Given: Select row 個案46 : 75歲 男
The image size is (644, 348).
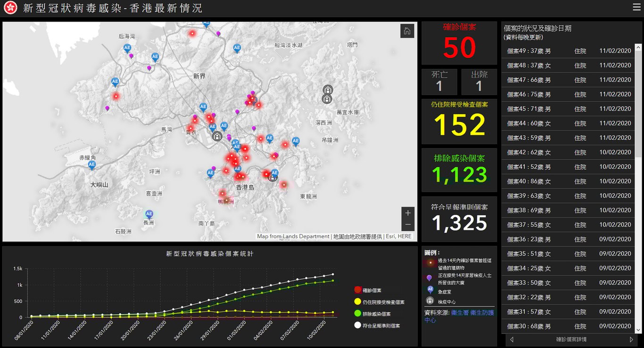Looking at the screenshot, I should click(568, 95).
